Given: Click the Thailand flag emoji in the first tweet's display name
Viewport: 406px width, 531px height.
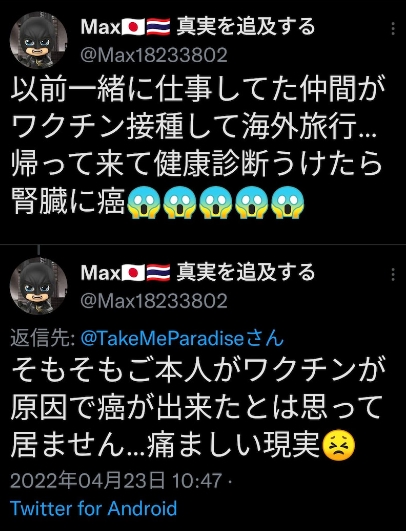Looking at the screenshot, I should [x=158, y=27].
